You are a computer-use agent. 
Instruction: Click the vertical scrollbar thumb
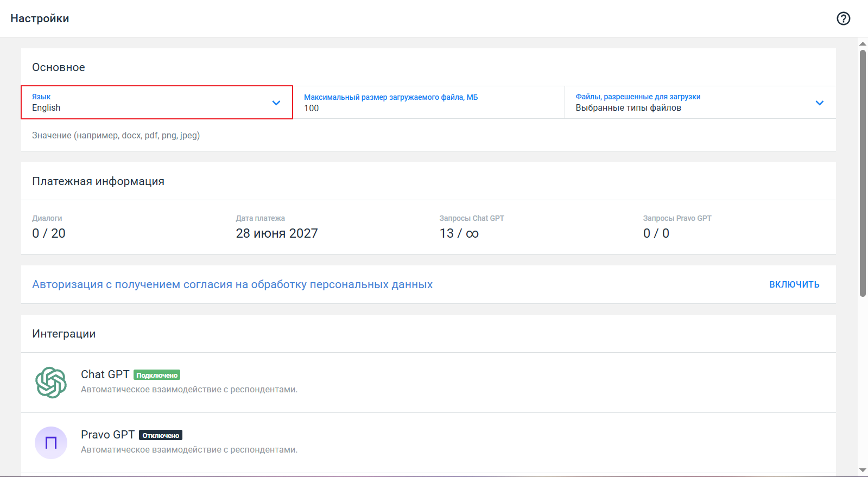click(x=863, y=174)
